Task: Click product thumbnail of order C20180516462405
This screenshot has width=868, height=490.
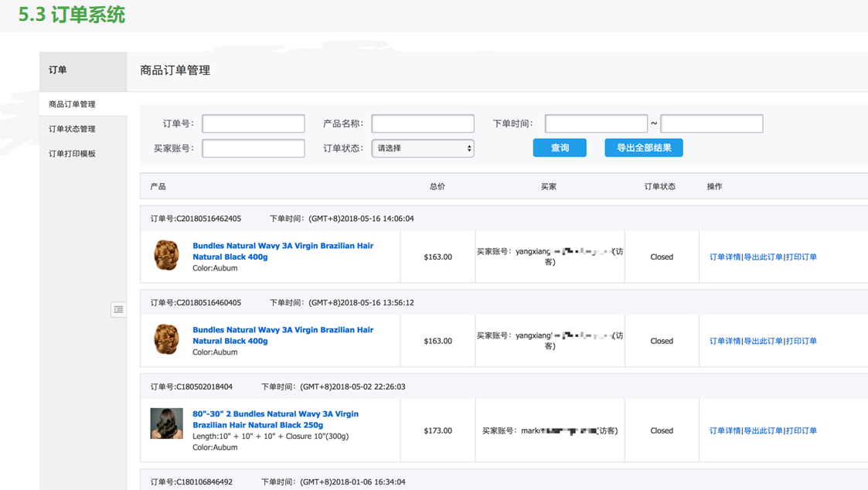Action: point(166,256)
